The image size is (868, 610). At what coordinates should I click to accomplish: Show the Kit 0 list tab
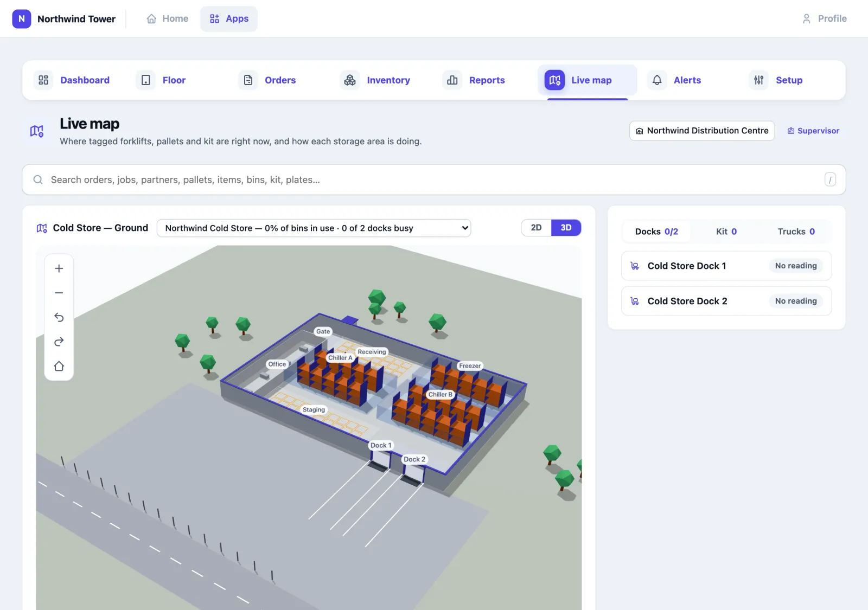click(x=726, y=232)
